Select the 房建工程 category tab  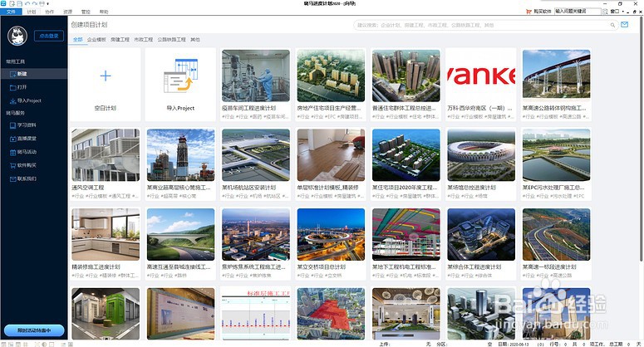pyautogui.click(x=120, y=40)
